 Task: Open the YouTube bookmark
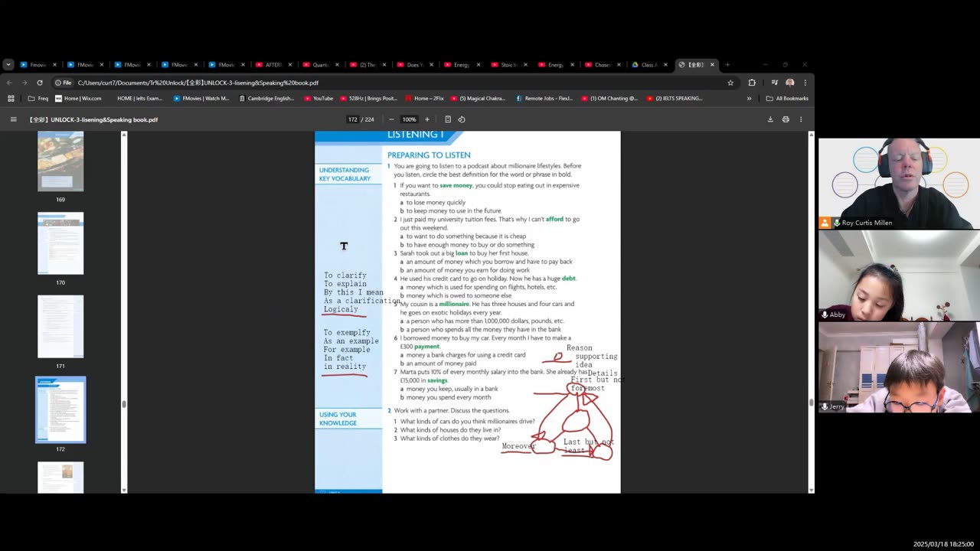pyautogui.click(x=318, y=98)
